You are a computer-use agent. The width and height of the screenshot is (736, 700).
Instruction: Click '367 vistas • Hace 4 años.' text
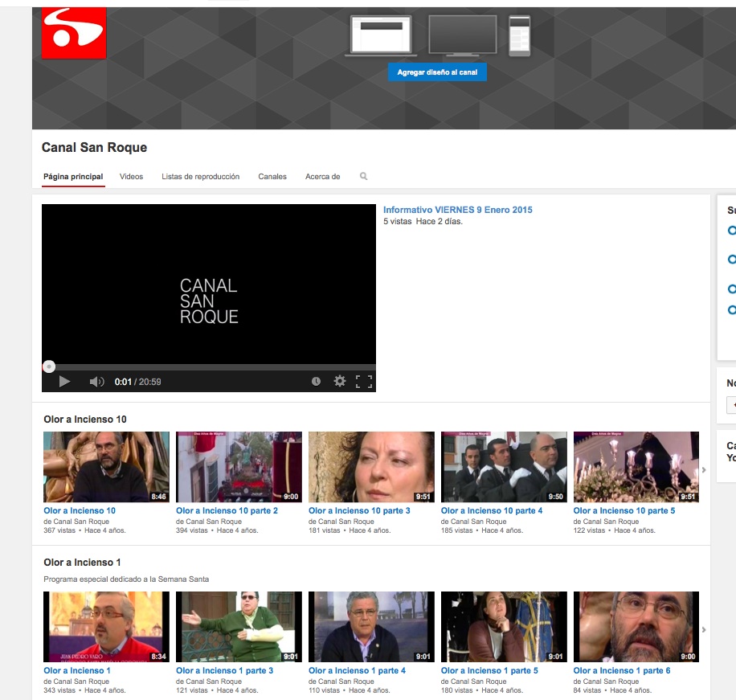click(84, 530)
